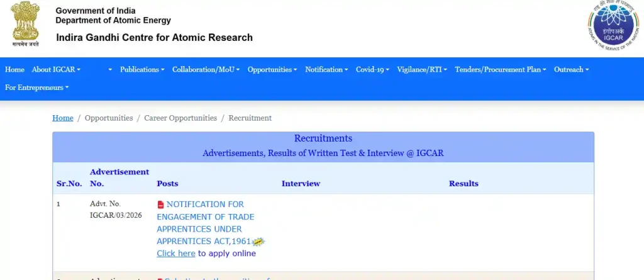Expand the For Entrepreneurs menu

(x=37, y=87)
